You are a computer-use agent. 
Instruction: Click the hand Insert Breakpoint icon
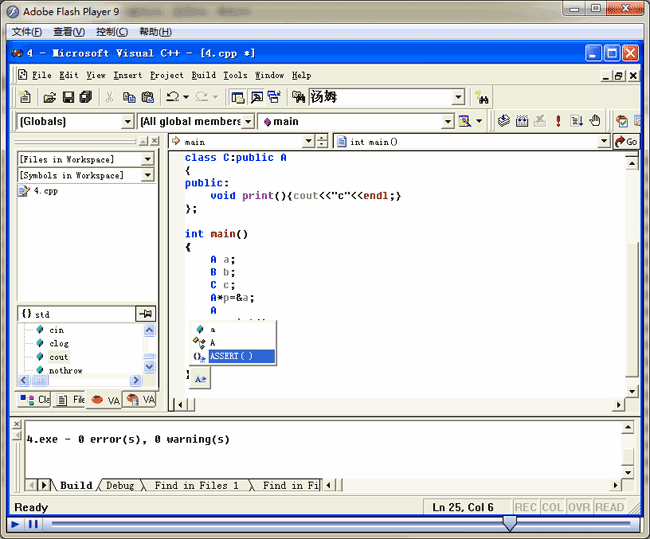pos(594,121)
